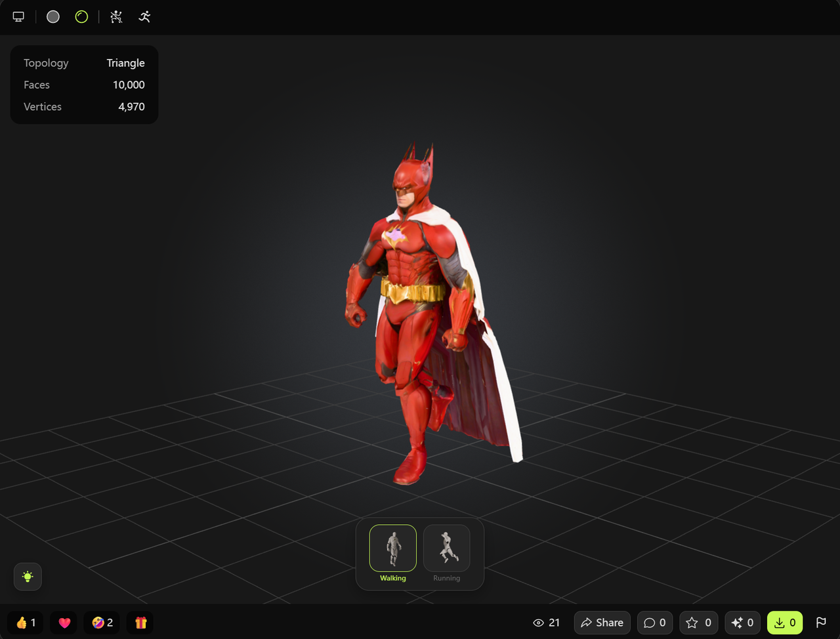Image resolution: width=840 pixels, height=639 pixels.
Task: Click the gift box icon
Action: coord(140,623)
